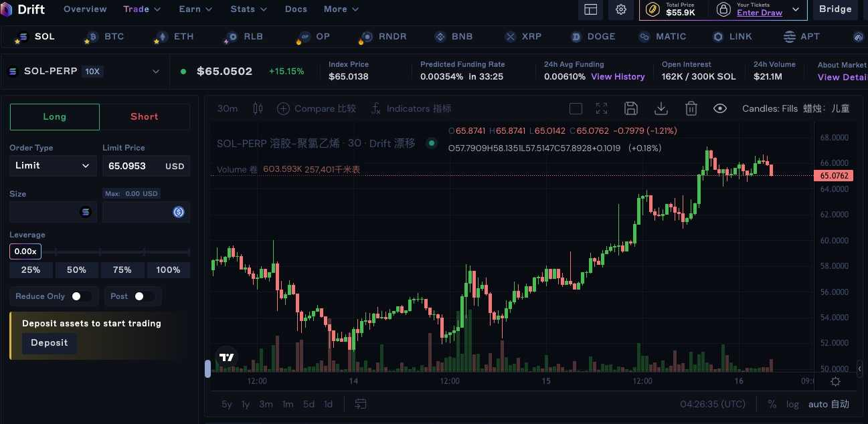Toggle the Reduce Only switch
This screenshot has width=868, height=424.
coord(80,296)
